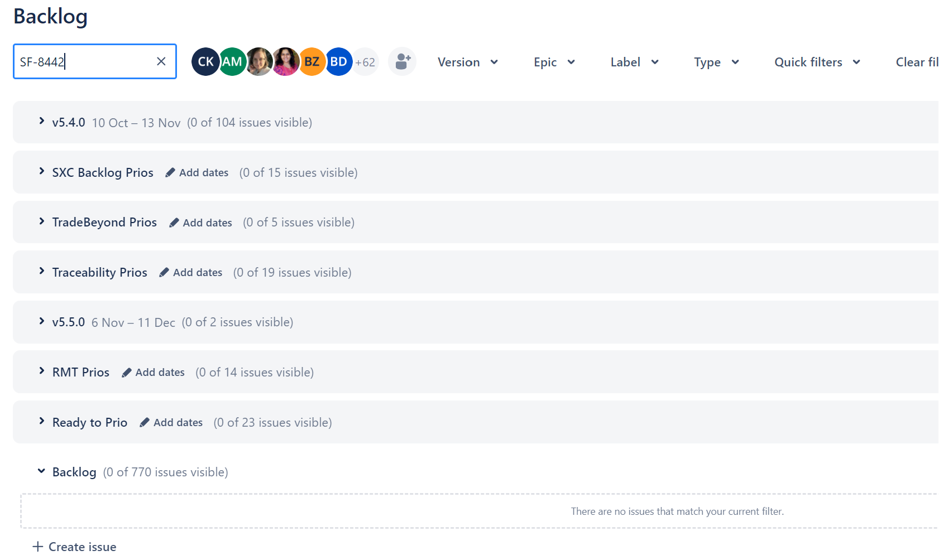This screenshot has width=939, height=560.
Task: Click the CK user avatar
Action: [x=205, y=61]
